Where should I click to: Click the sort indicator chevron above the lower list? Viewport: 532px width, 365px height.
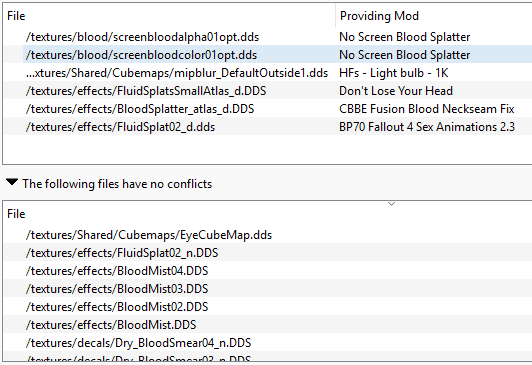[391, 204]
